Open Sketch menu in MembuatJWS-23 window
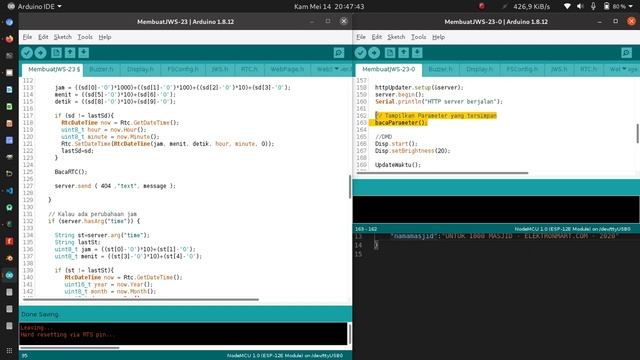Viewport: 640px width, 360px height. coord(62,37)
